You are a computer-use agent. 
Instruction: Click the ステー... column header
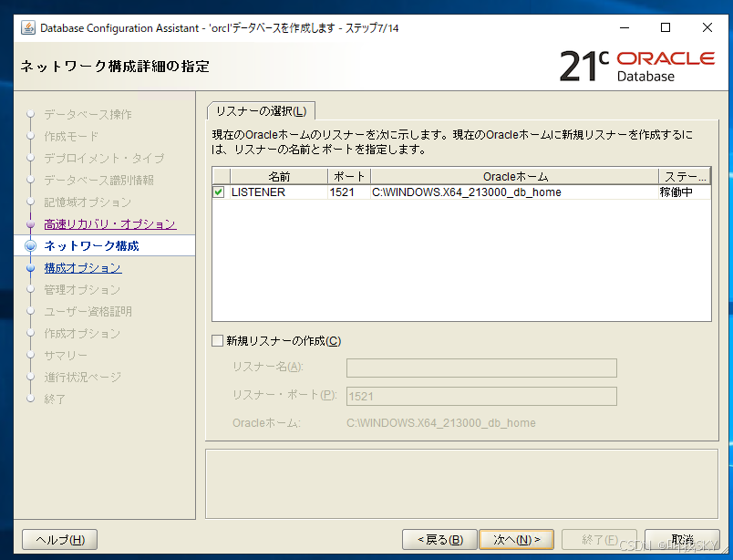685,176
